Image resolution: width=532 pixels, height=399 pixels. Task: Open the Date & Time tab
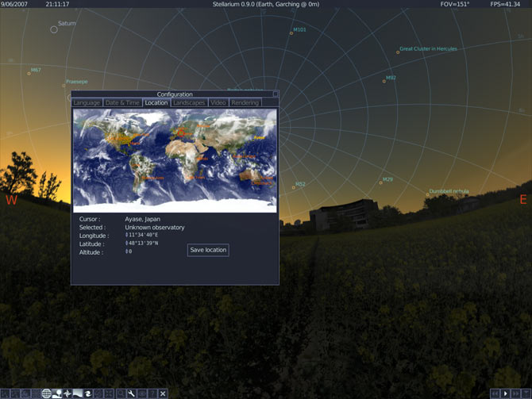pos(122,103)
